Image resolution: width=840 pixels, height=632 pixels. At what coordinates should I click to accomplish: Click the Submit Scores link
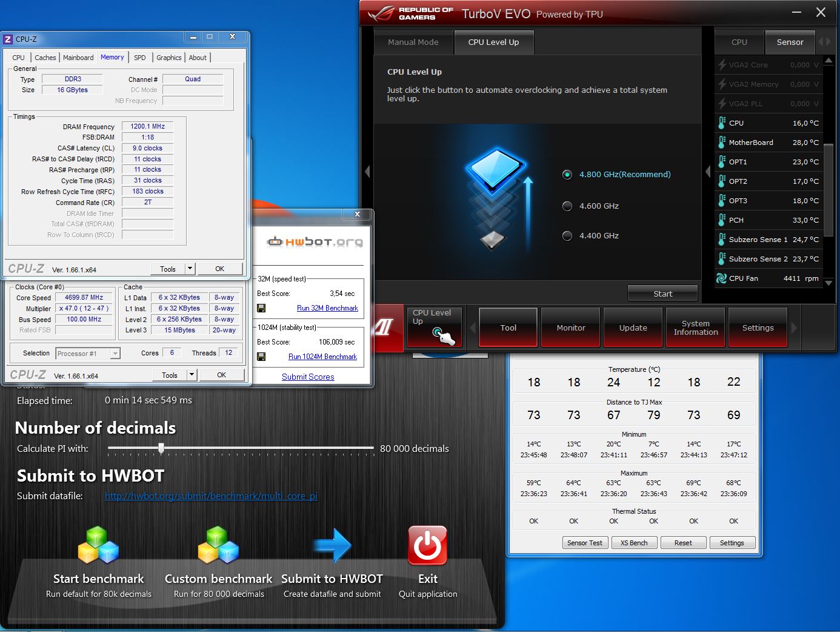(x=308, y=377)
